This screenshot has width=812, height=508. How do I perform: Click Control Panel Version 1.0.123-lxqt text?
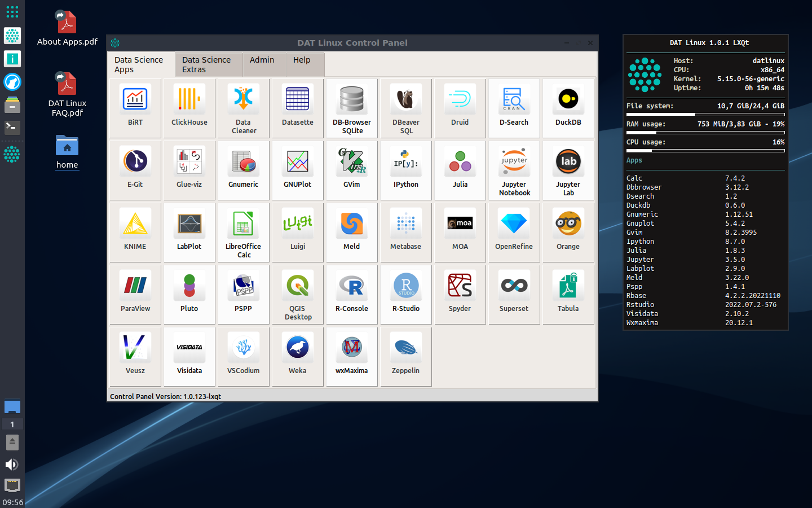(x=165, y=396)
